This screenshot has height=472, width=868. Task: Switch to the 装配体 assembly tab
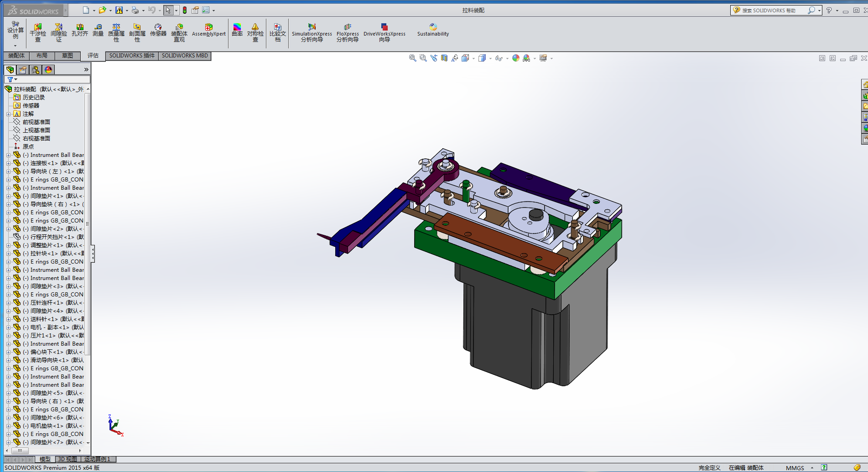coord(16,56)
